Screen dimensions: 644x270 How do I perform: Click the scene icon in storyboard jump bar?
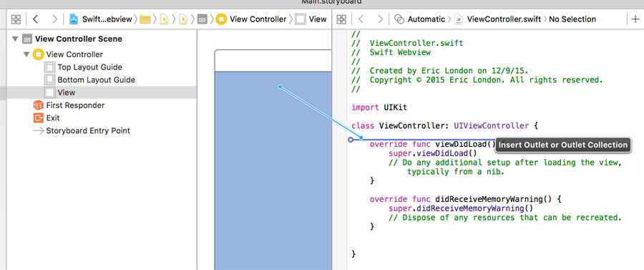point(202,19)
